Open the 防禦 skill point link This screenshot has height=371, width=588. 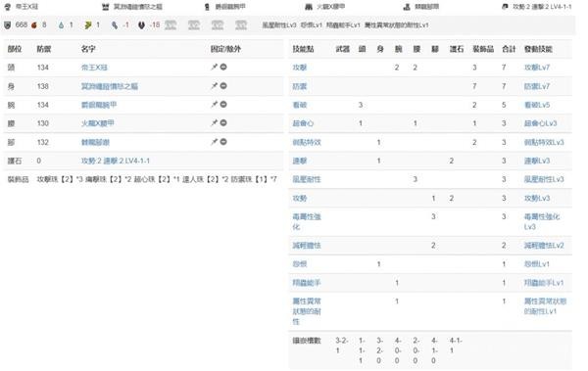pos(300,86)
